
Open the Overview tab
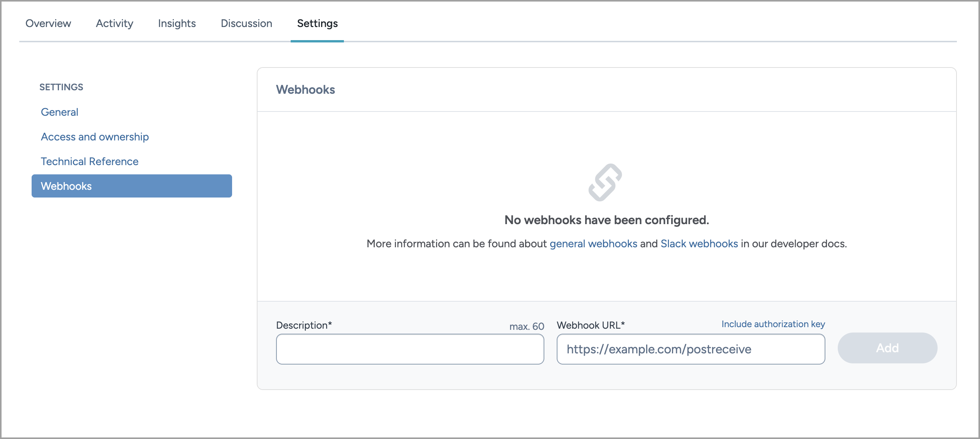point(48,23)
